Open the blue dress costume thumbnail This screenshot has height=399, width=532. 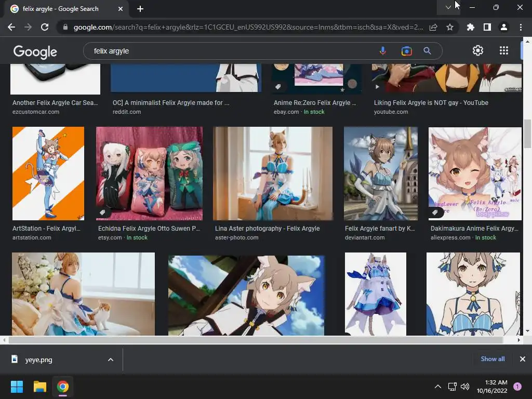(375, 294)
